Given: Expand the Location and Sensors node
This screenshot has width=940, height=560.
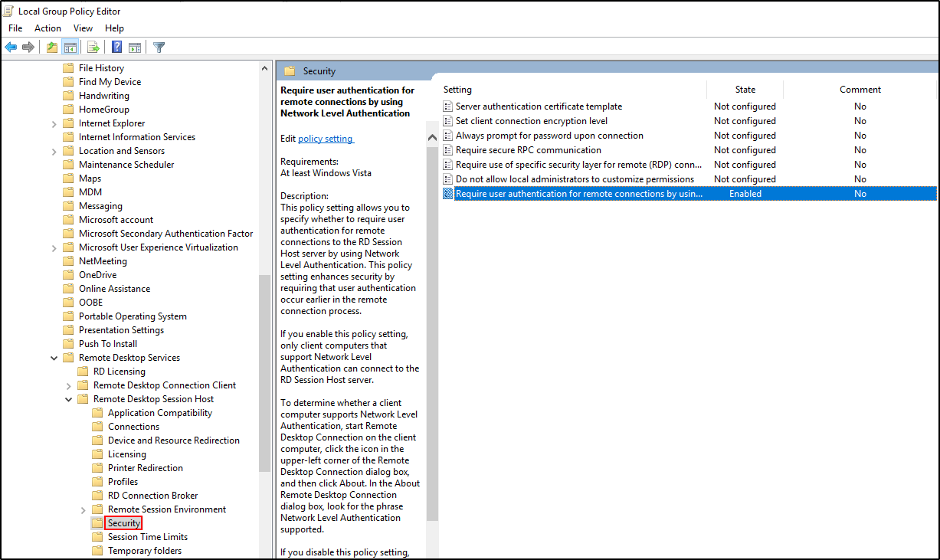Looking at the screenshot, I should 54,151.
